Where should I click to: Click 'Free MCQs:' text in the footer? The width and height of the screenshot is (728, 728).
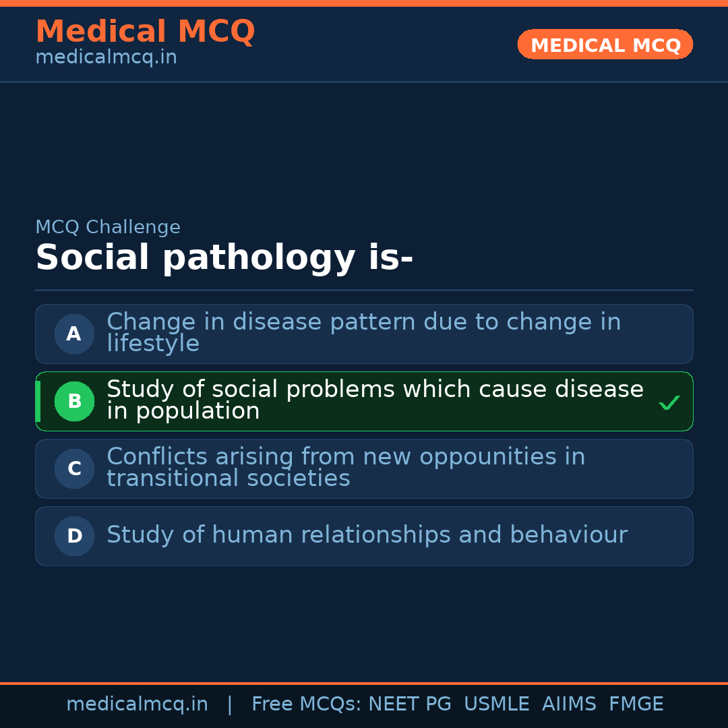tap(307, 704)
